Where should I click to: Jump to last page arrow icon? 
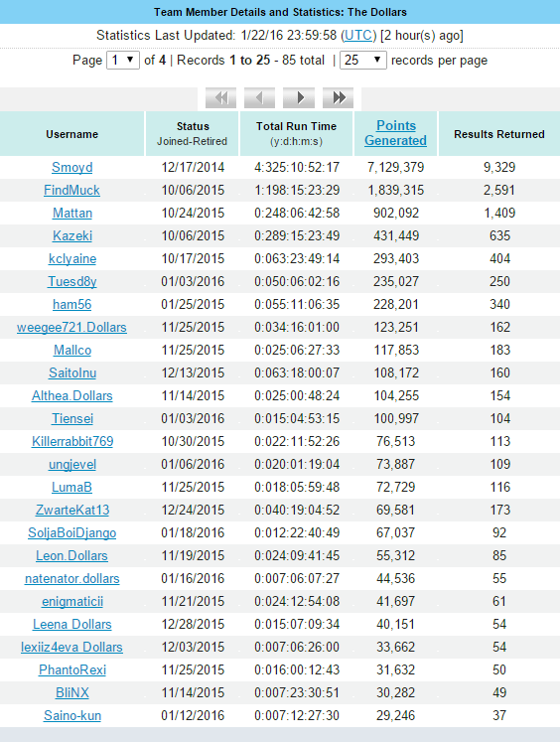[x=338, y=98]
